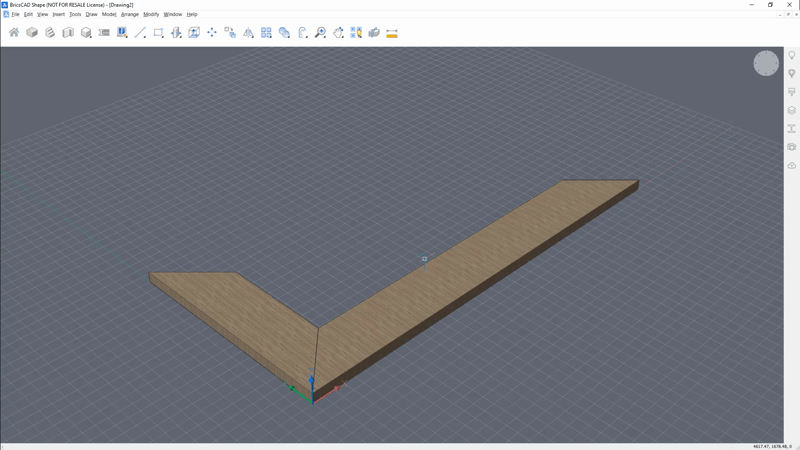Screen dimensions: 800x450
Task: Select the Line draw tool
Action: coord(140,33)
